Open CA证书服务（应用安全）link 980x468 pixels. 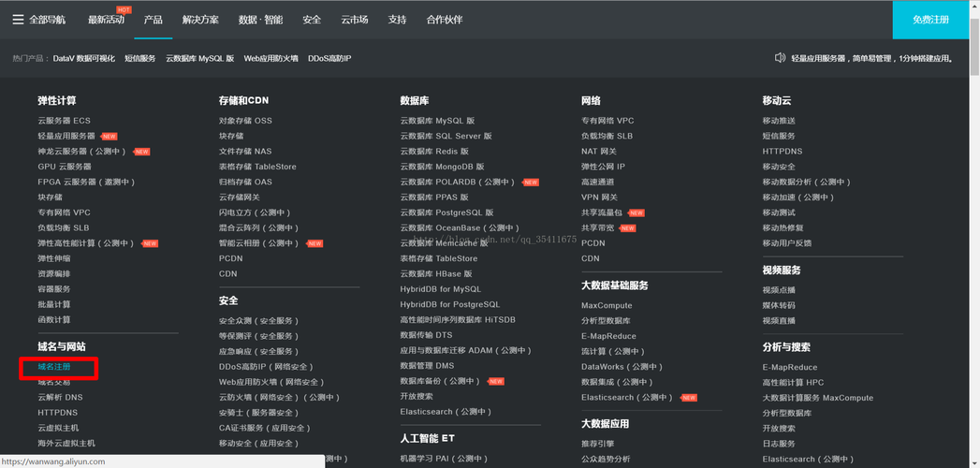[x=264, y=428]
